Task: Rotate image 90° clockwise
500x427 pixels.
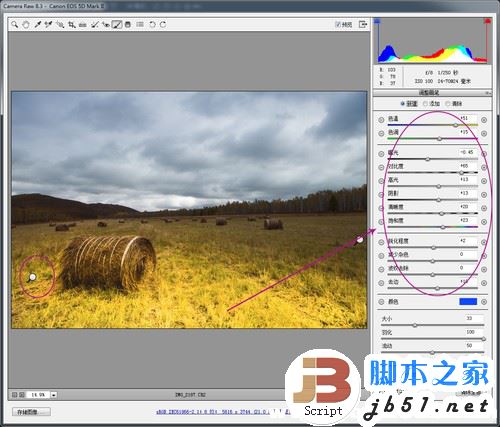Action: click(163, 25)
